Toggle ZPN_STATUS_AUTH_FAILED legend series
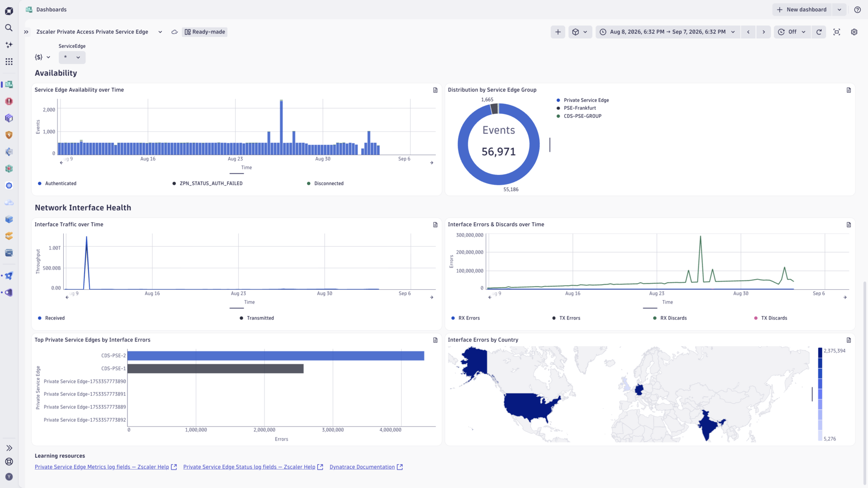868x488 pixels. pyautogui.click(x=208, y=183)
